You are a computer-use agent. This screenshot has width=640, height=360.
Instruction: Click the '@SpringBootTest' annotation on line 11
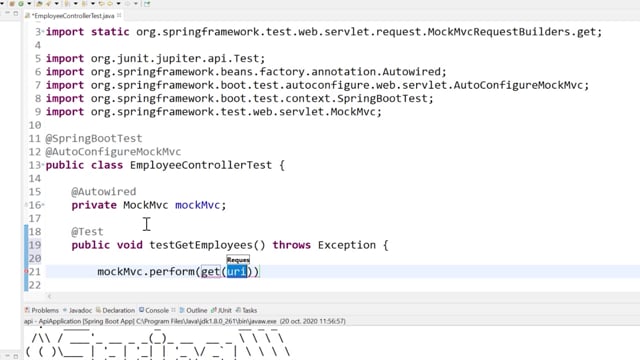point(94,138)
